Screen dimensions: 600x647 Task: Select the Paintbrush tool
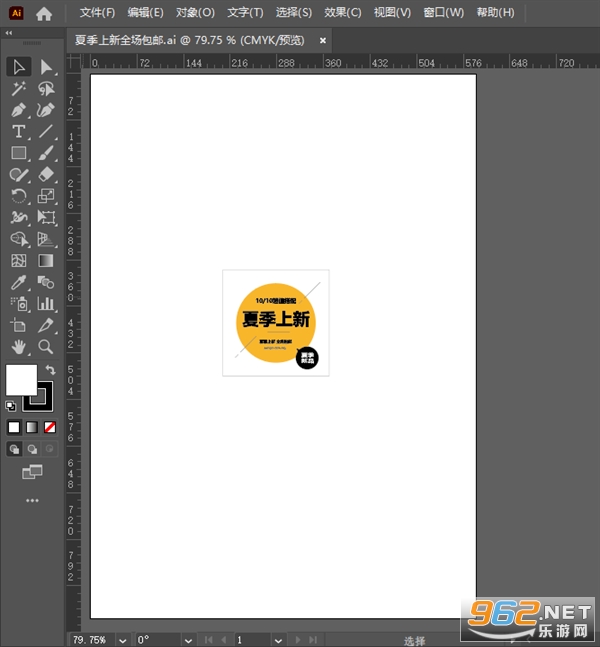point(46,153)
